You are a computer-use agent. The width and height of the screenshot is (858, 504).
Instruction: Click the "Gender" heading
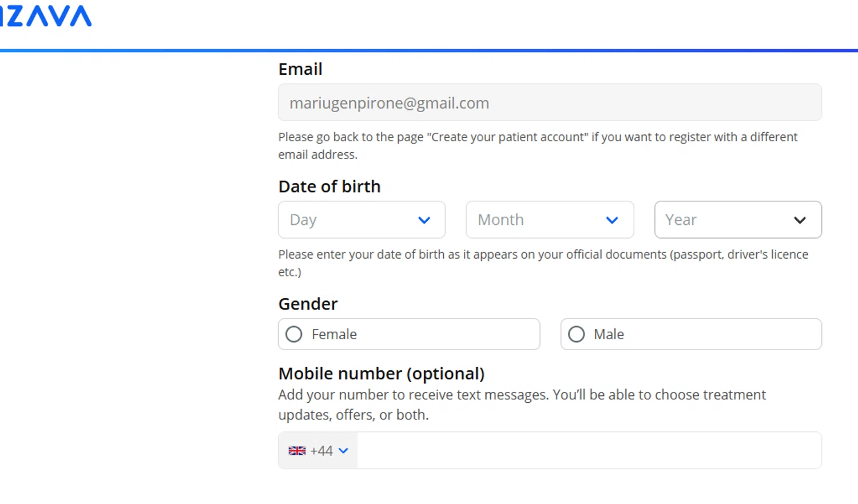point(308,304)
